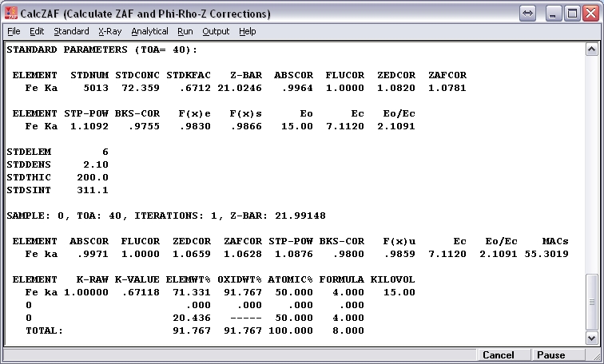This screenshot has height=364, width=604.
Task: Click the CalcZAF application icon in title bar
Action: tap(12, 14)
